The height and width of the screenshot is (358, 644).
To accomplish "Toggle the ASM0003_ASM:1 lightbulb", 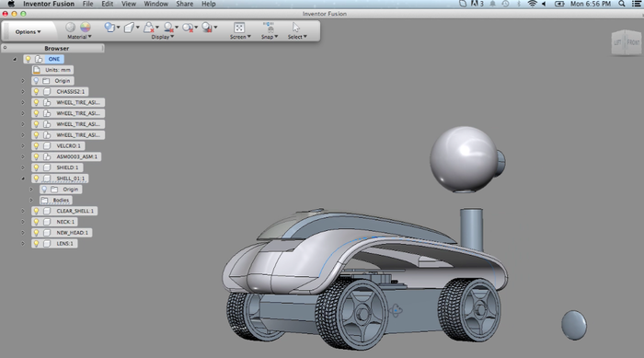I will pos(36,156).
